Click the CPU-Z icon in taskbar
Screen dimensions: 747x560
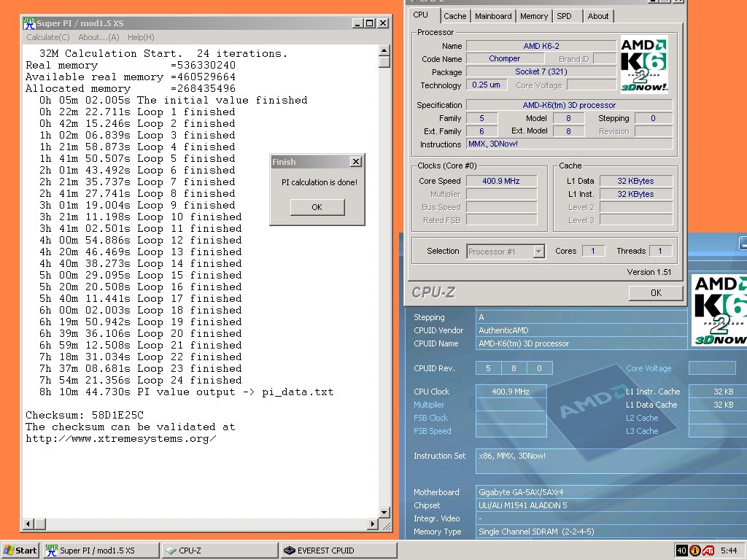(170, 551)
